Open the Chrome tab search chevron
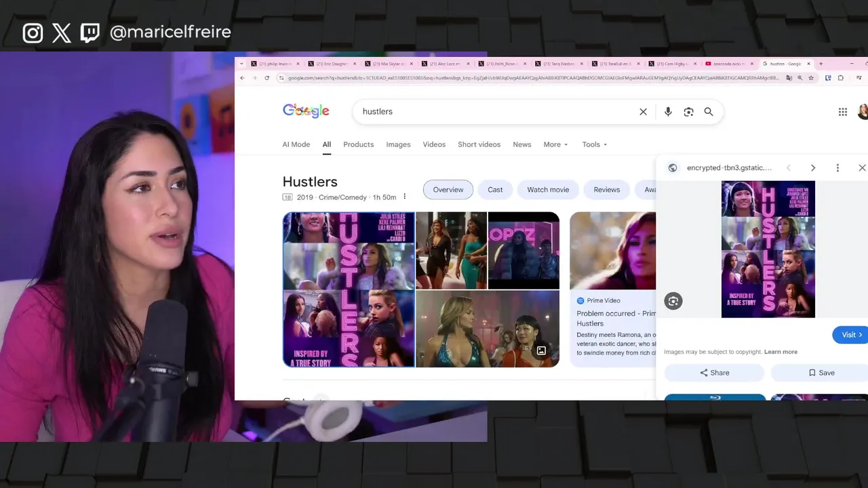The image size is (868, 488). [x=241, y=64]
